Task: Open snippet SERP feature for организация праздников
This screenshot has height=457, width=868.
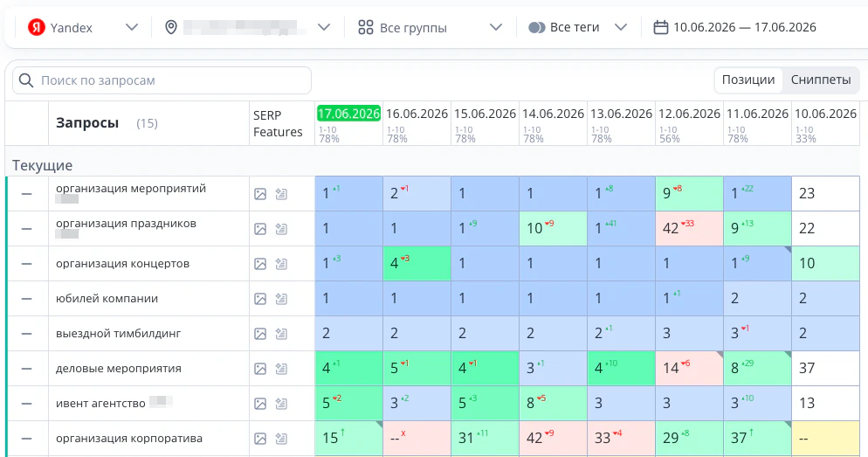Action: point(281,229)
